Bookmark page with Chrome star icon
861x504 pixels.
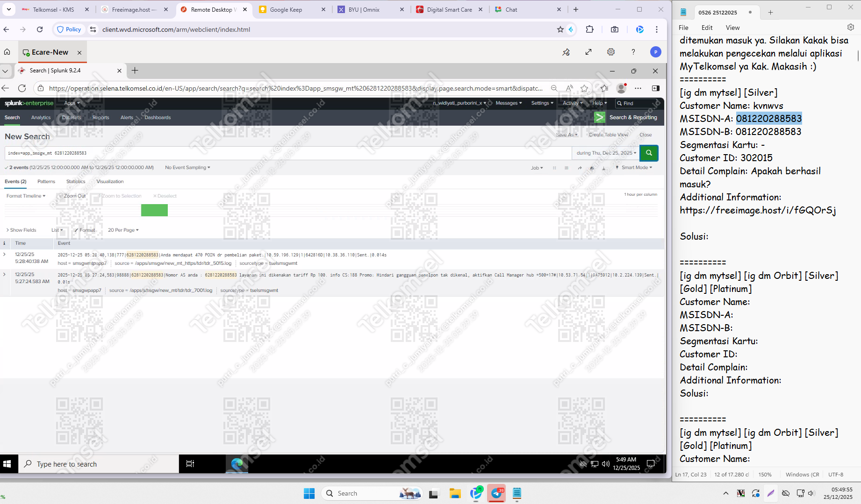[x=560, y=29]
